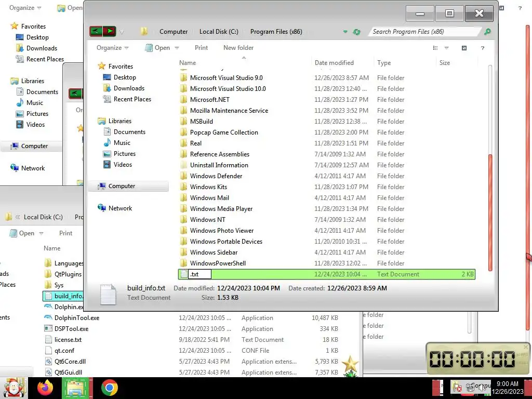Screen dimensions: 532x399
Task: Select DolphinTool.exe in the background window
Action: (77, 318)
